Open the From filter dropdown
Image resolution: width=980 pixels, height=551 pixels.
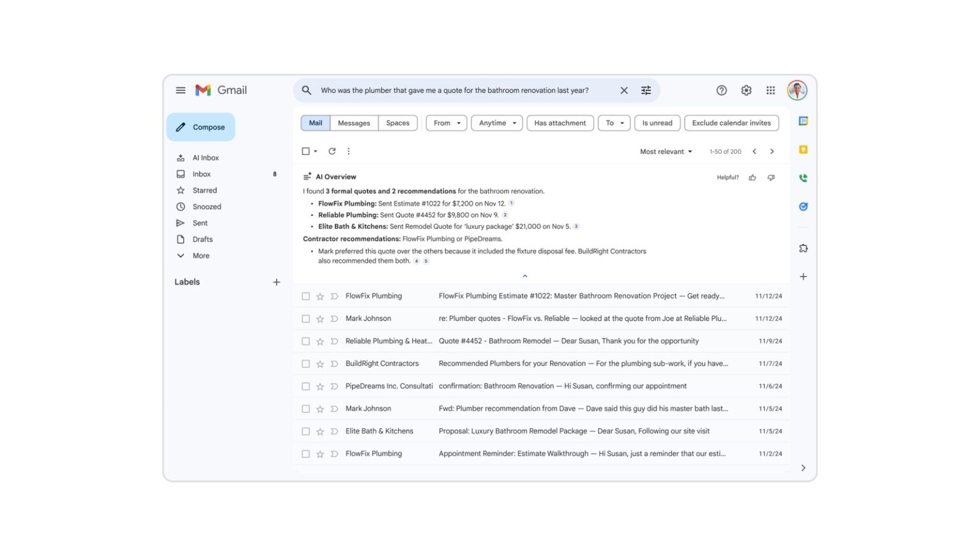[x=445, y=122]
